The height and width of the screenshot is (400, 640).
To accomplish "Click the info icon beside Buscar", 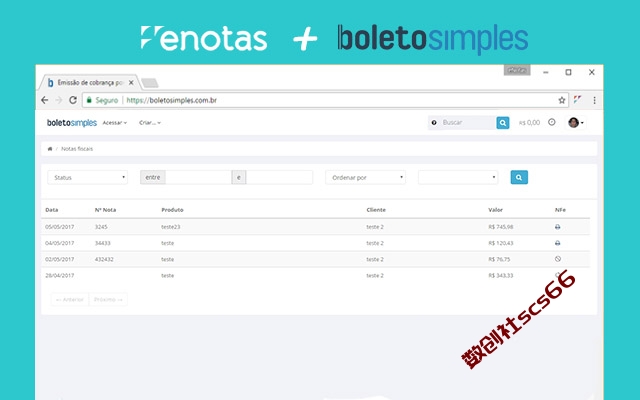I will click(434, 122).
